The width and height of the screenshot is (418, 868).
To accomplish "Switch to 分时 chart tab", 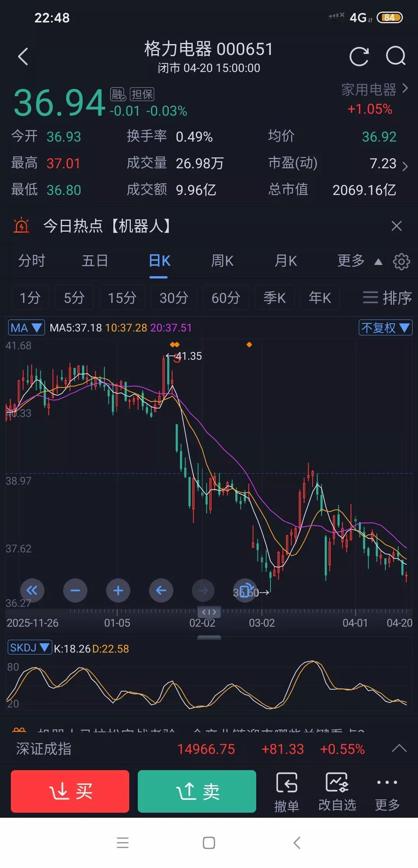I will (32, 261).
